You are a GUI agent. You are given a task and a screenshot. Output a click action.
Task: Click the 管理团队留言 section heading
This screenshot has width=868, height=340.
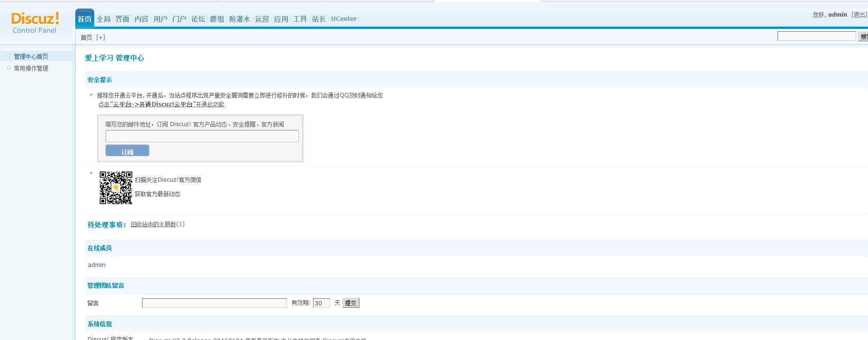[106, 285]
